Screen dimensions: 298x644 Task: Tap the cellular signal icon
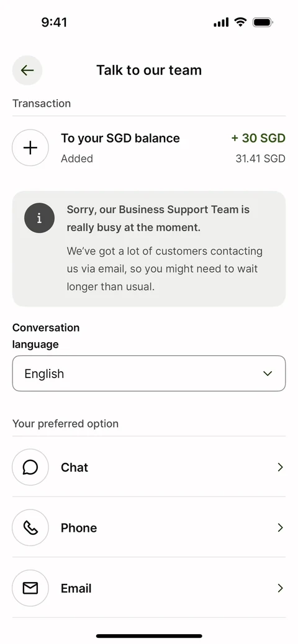point(221,22)
